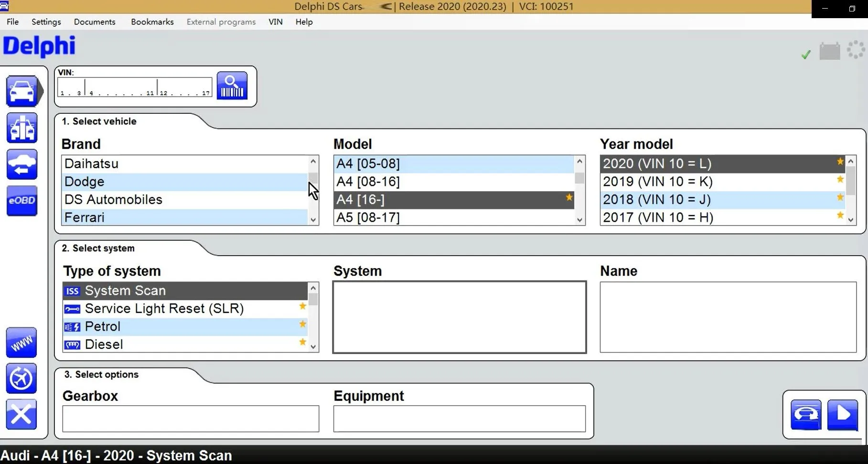Select model A4 [16-]
Screen dimensions: 868x464
(454, 200)
